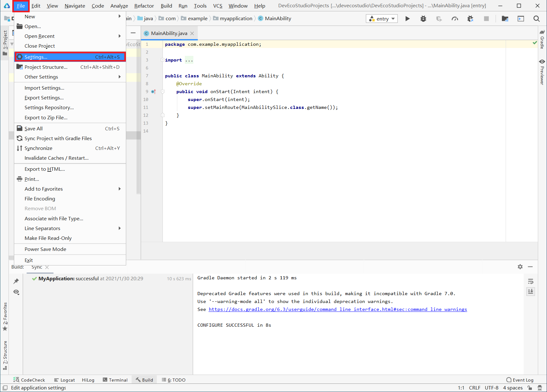Click Save All in File menu
547x392 pixels.
pos(70,128)
